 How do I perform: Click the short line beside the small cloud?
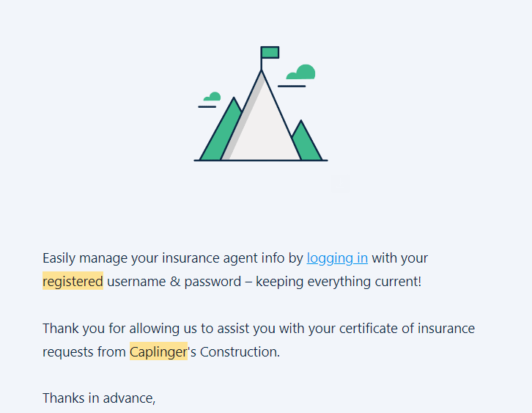207,107
